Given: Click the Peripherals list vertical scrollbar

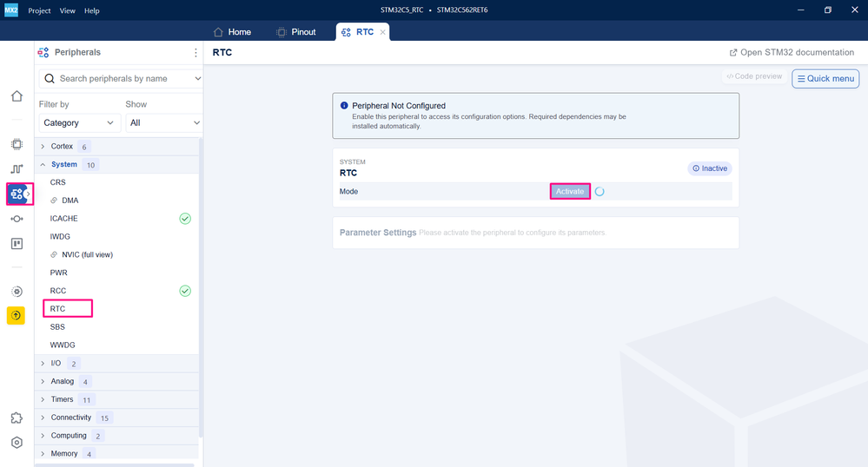Looking at the screenshot, I should tap(201, 287).
